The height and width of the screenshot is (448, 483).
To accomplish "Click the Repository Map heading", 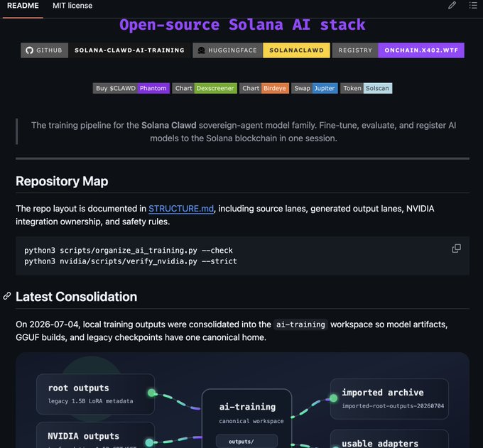I will coord(62,181).
